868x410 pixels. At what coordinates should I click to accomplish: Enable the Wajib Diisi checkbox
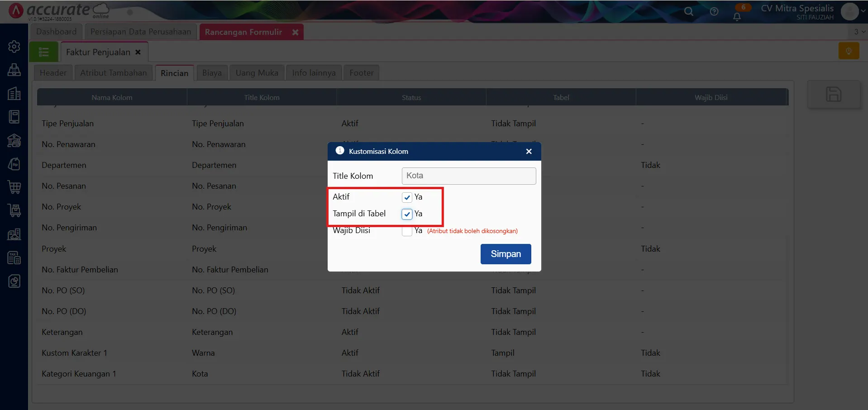(x=407, y=231)
